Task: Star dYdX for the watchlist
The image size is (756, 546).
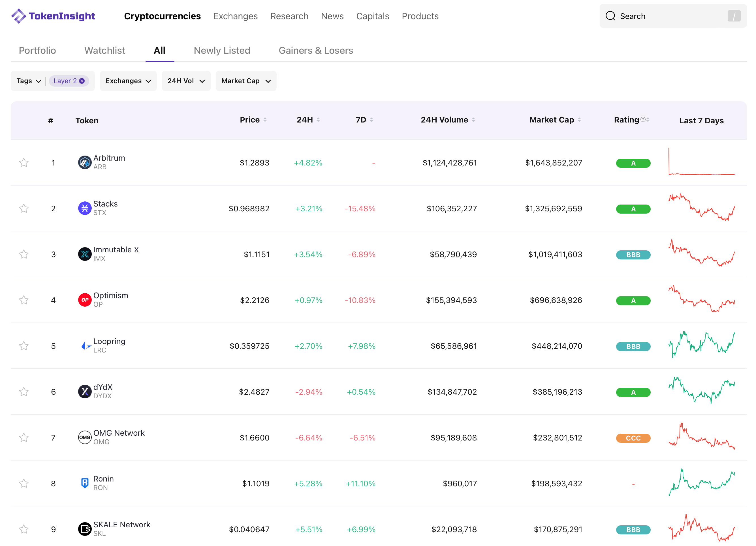Action: [x=24, y=392]
